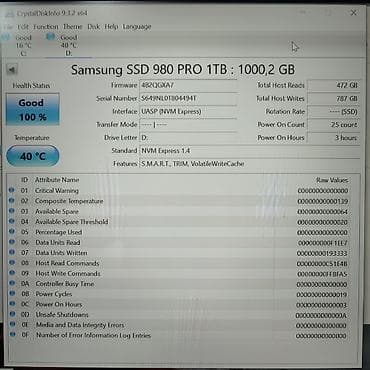This screenshot has height=370, width=370.
Task: Click the Host Write Commands status icon
Action: (12, 273)
